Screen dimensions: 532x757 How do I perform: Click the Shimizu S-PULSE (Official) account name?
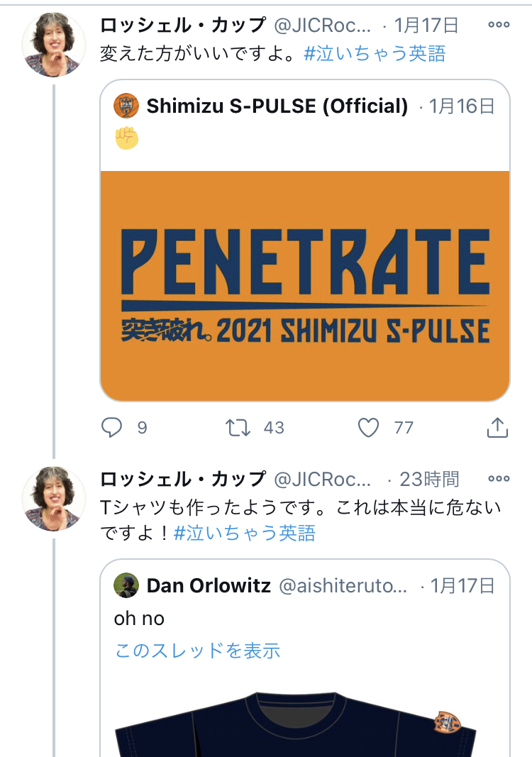click(277, 106)
